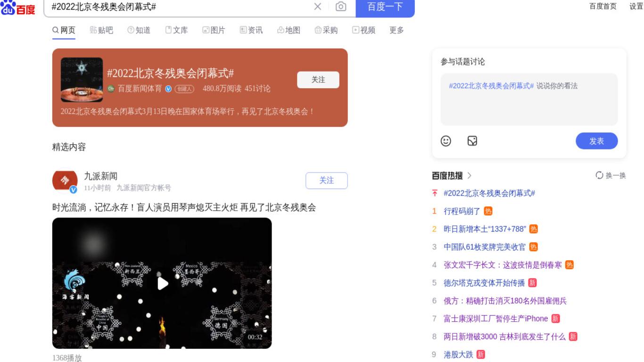Focus the search input field
Viewport: 644px width, 362px height.
pos(179,7)
